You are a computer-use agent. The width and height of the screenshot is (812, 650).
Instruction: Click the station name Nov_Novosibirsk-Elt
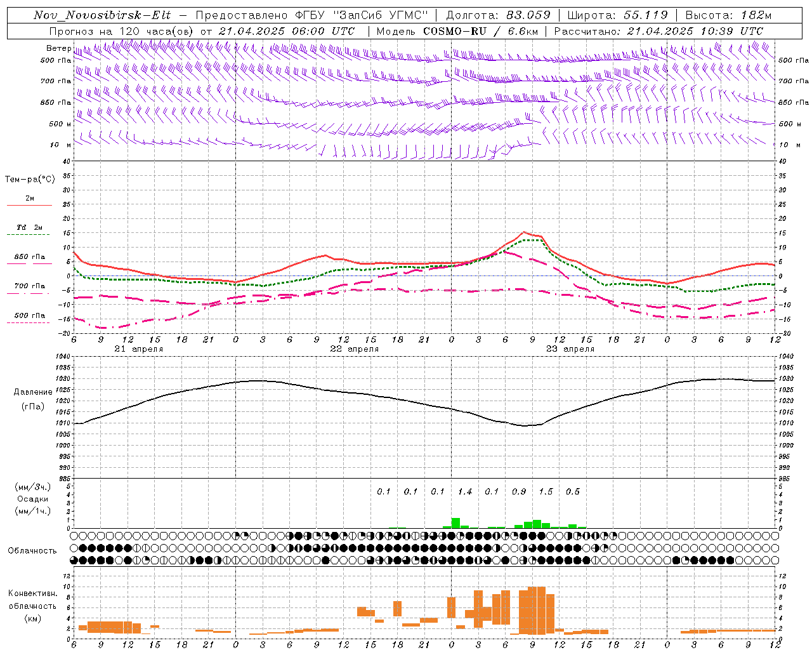[x=102, y=15]
